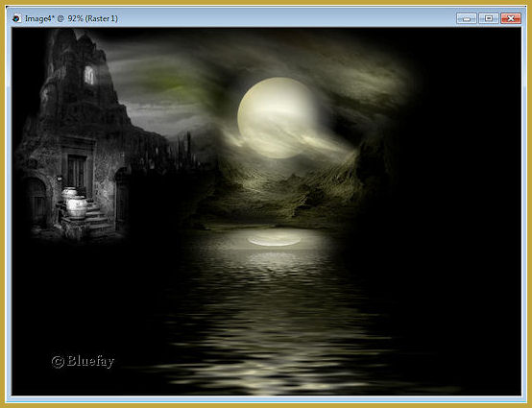The image size is (532, 408).
Task: Click the lit arched window in the tower
Action: tap(89, 75)
